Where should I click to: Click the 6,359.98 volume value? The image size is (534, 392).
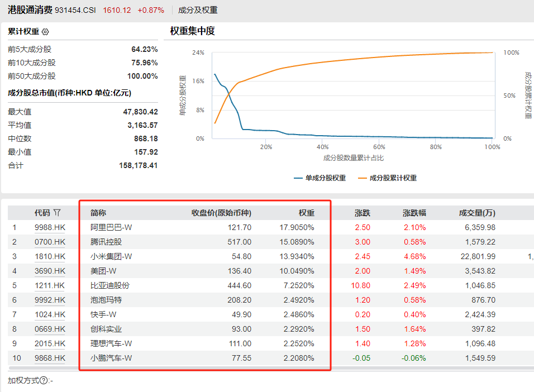(480, 227)
